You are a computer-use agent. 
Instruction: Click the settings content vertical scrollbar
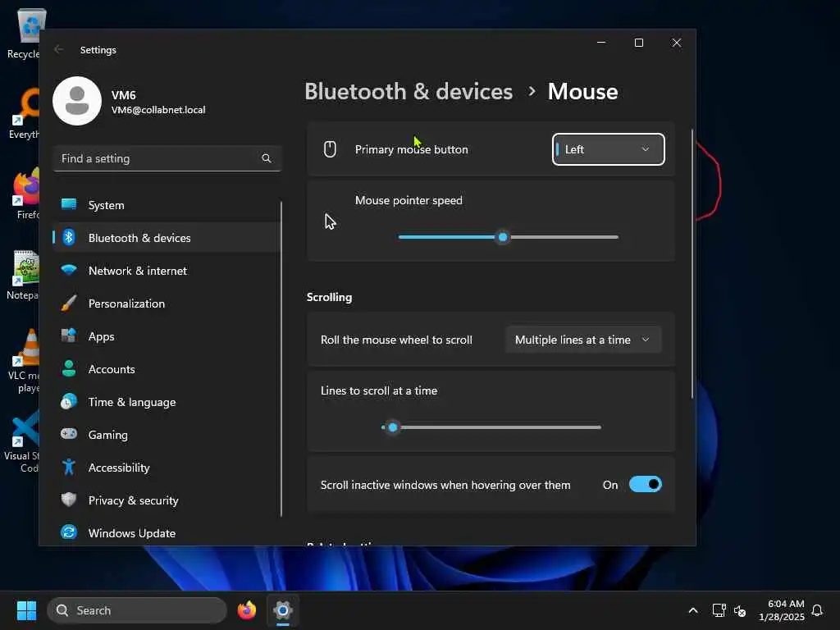(x=692, y=263)
